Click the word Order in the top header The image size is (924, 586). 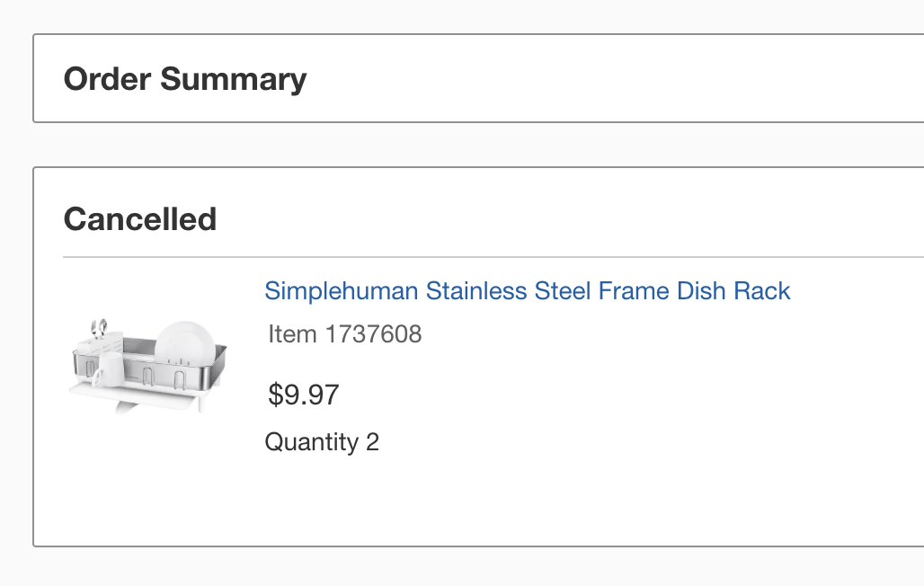[108, 79]
